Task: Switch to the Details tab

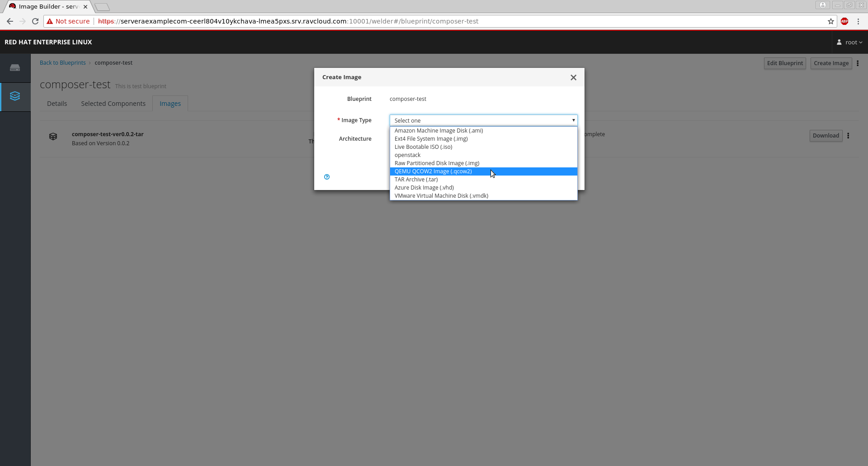Action: click(57, 104)
